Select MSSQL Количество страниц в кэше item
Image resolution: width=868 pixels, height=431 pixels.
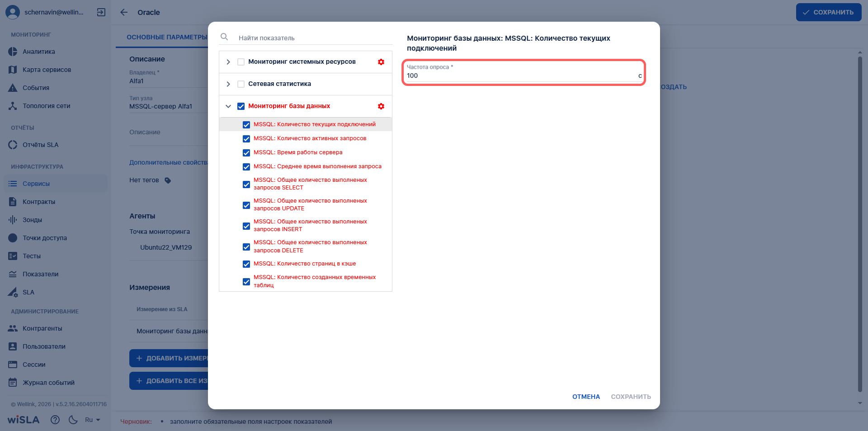(x=305, y=264)
